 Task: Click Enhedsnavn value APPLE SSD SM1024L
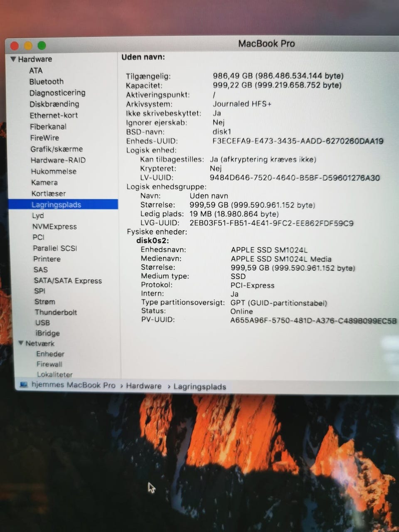(x=269, y=250)
